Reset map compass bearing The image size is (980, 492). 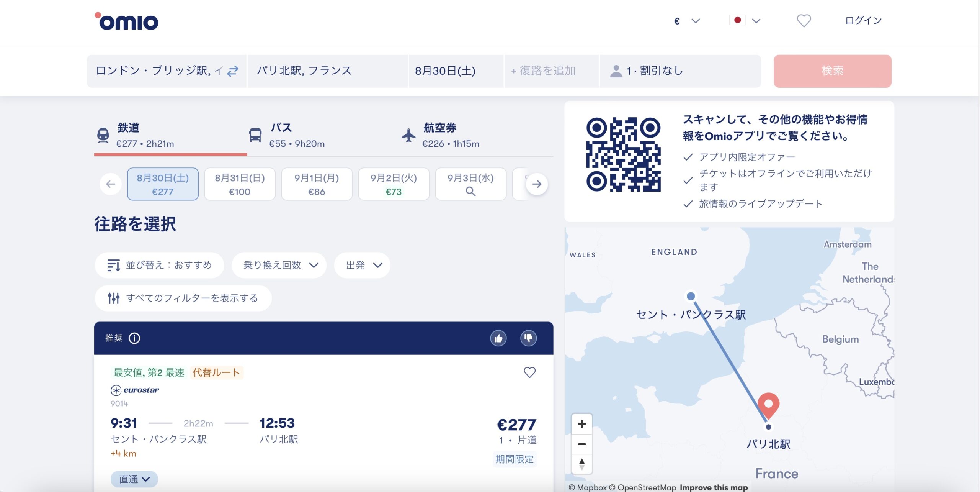[x=582, y=464]
